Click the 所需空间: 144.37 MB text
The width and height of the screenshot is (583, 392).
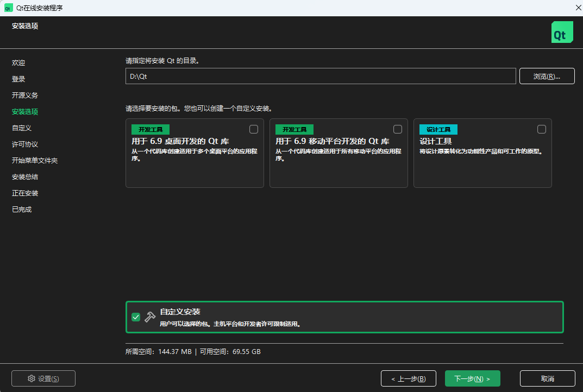pos(159,351)
